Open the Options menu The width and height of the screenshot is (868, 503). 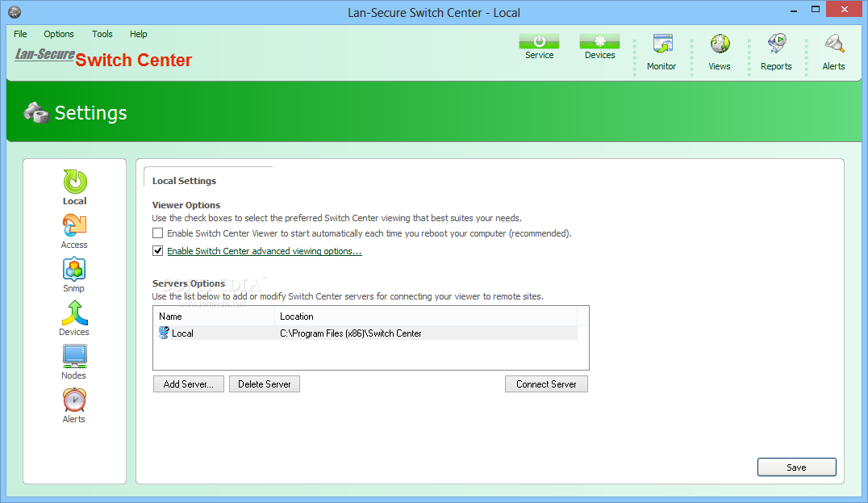pos(59,34)
